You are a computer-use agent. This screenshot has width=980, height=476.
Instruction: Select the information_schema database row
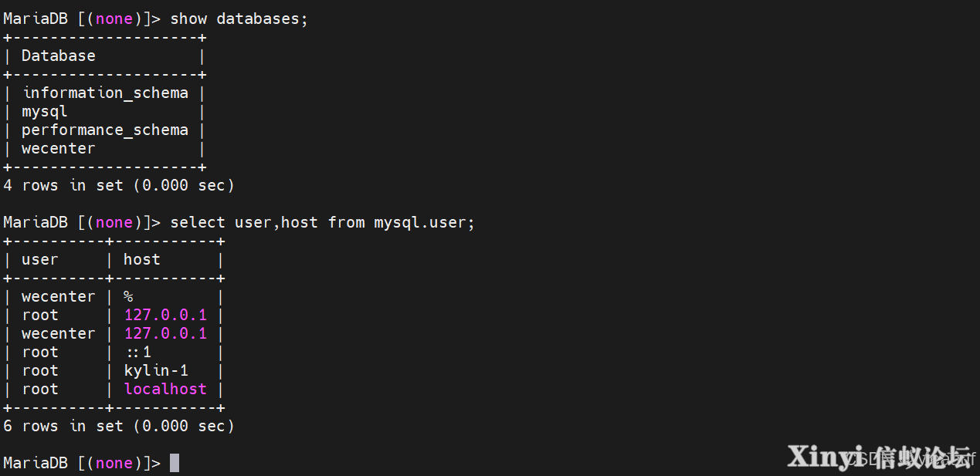click(x=105, y=93)
